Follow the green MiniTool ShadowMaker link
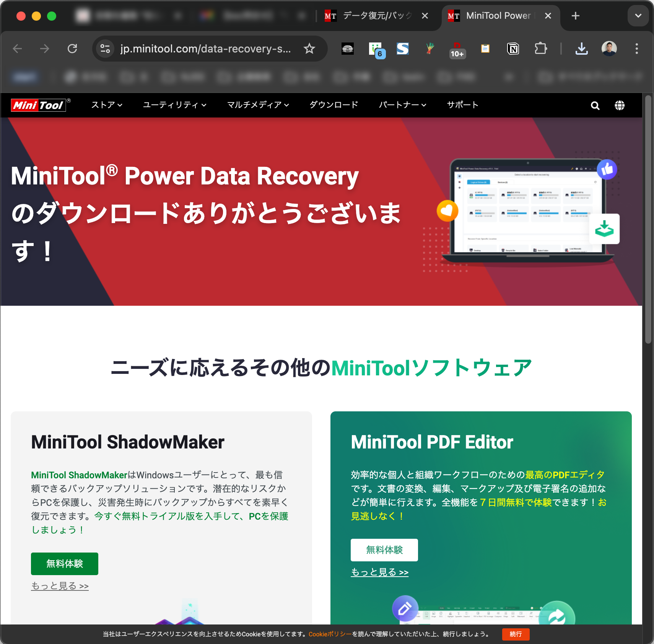The width and height of the screenshot is (654, 644). (x=79, y=475)
